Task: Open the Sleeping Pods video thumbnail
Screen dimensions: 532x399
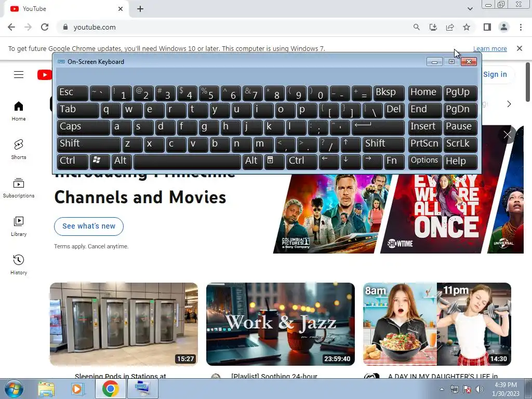Action: [x=124, y=324]
